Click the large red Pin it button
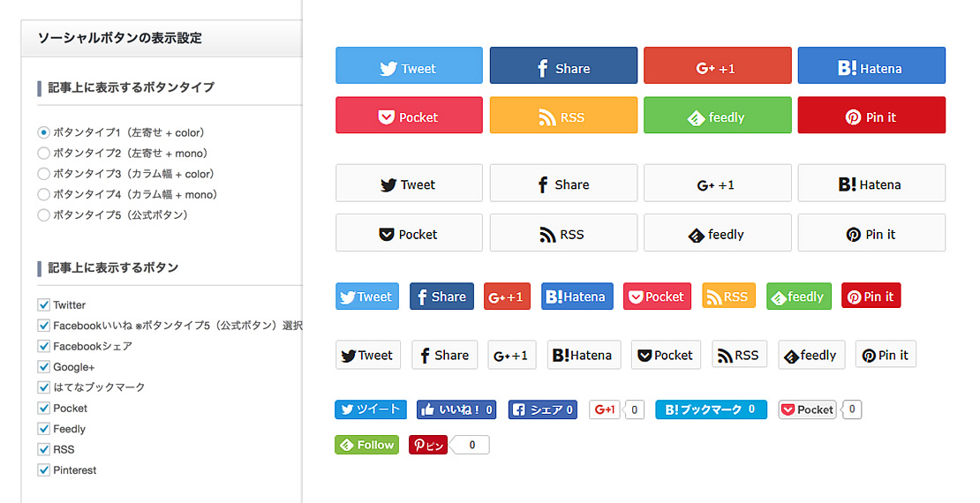 click(872, 115)
